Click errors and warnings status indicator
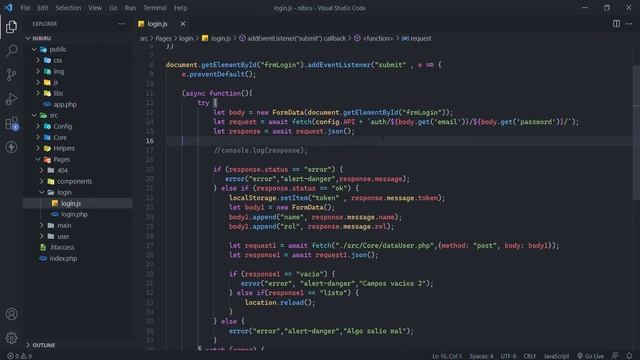The height and width of the screenshot is (360, 640). click(19, 356)
